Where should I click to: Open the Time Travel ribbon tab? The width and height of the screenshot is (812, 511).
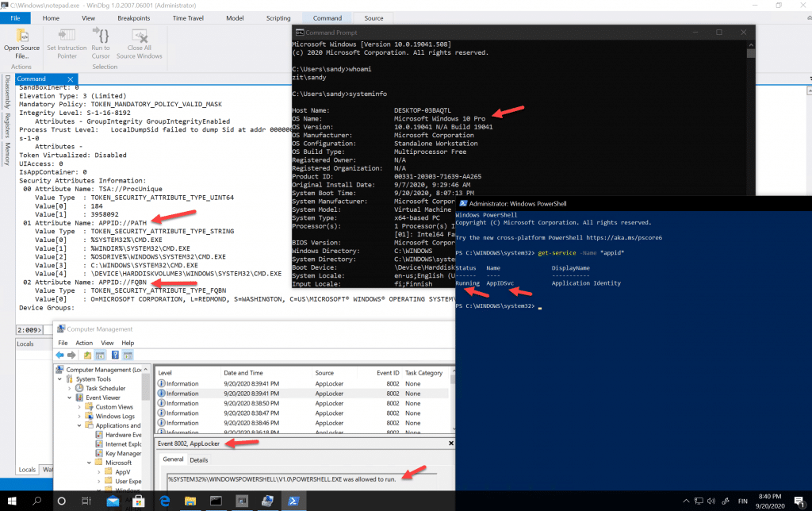(x=188, y=18)
